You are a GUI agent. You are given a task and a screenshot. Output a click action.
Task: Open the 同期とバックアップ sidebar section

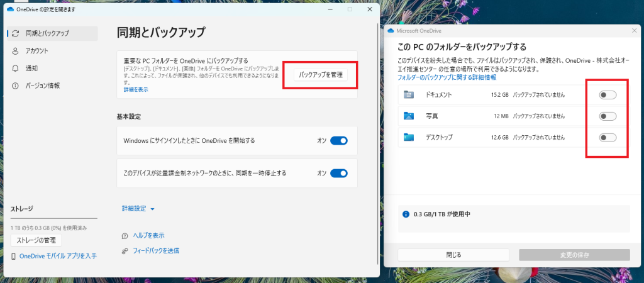pos(53,33)
